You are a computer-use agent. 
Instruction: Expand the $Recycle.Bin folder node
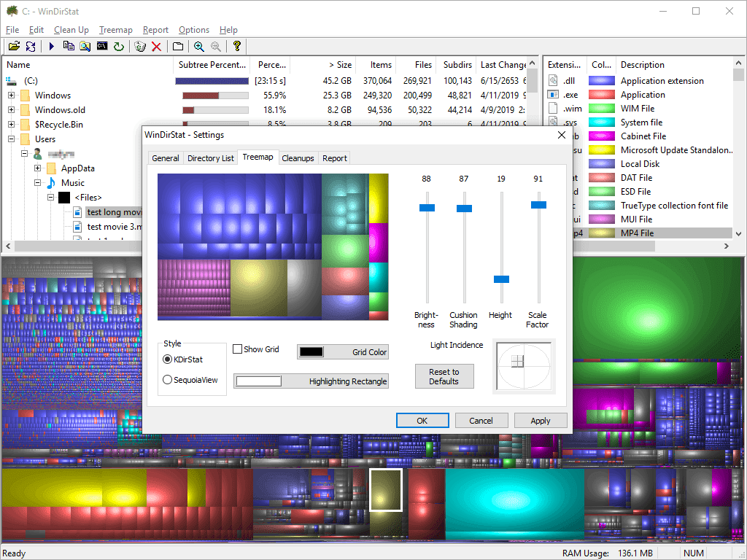[12, 124]
